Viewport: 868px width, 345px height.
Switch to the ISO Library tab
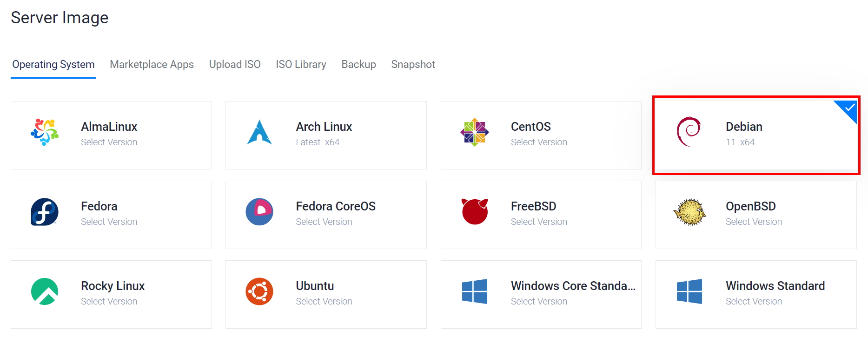pyautogui.click(x=301, y=64)
